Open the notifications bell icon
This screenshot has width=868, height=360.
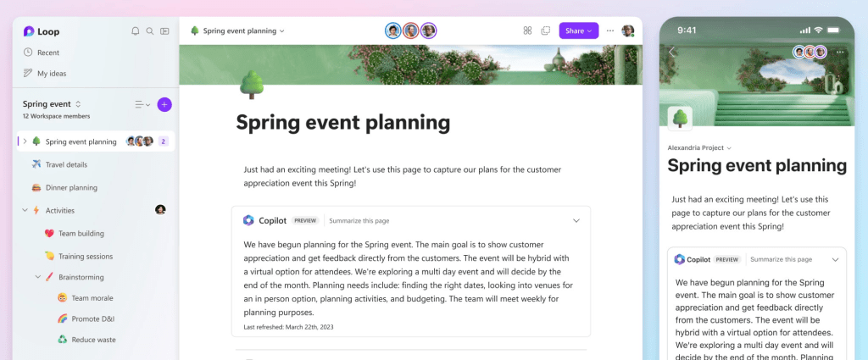click(x=135, y=31)
